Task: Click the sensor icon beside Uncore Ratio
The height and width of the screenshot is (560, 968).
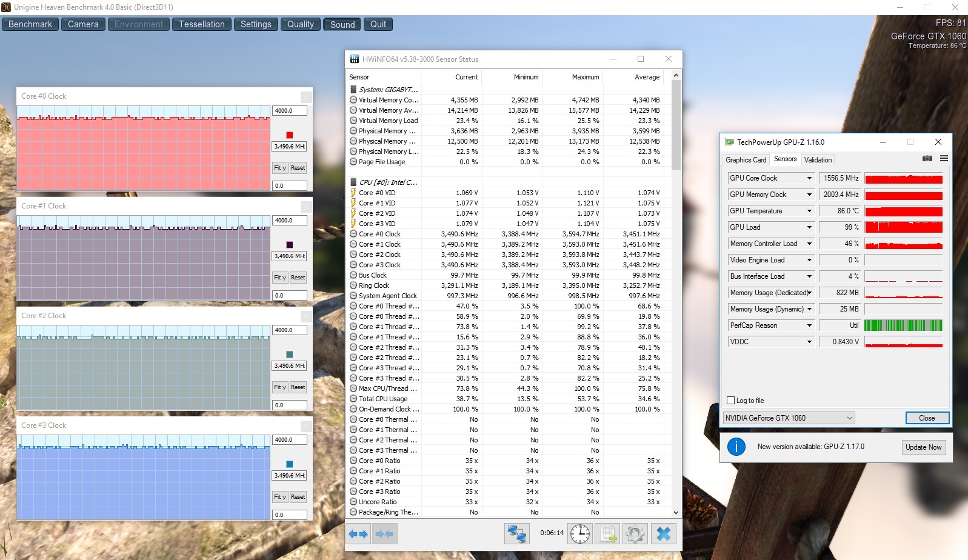Action: 353,502
